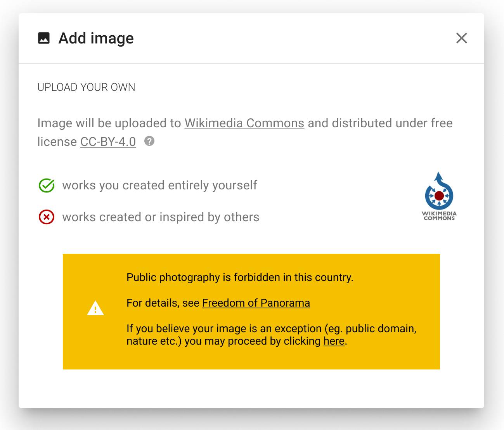Click the Wikimedia Commons logo
The width and height of the screenshot is (504, 430).
[439, 196]
